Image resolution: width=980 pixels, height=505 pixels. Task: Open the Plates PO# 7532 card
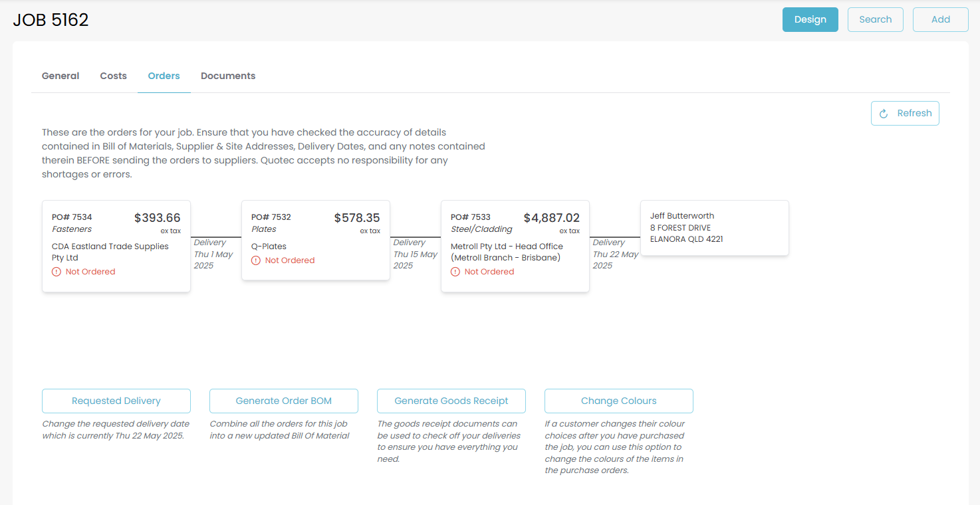315,240
